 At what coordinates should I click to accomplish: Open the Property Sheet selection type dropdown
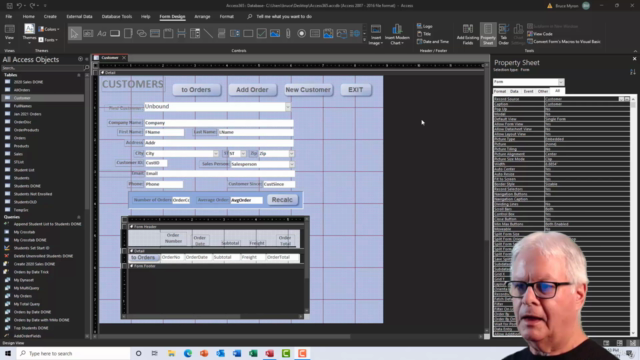(561, 82)
